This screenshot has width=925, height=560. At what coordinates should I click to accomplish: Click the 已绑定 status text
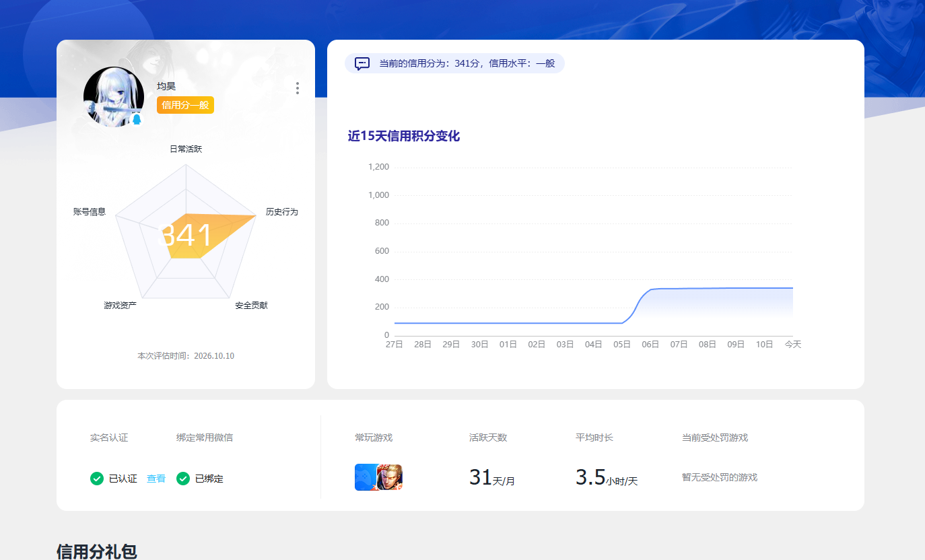(x=209, y=479)
